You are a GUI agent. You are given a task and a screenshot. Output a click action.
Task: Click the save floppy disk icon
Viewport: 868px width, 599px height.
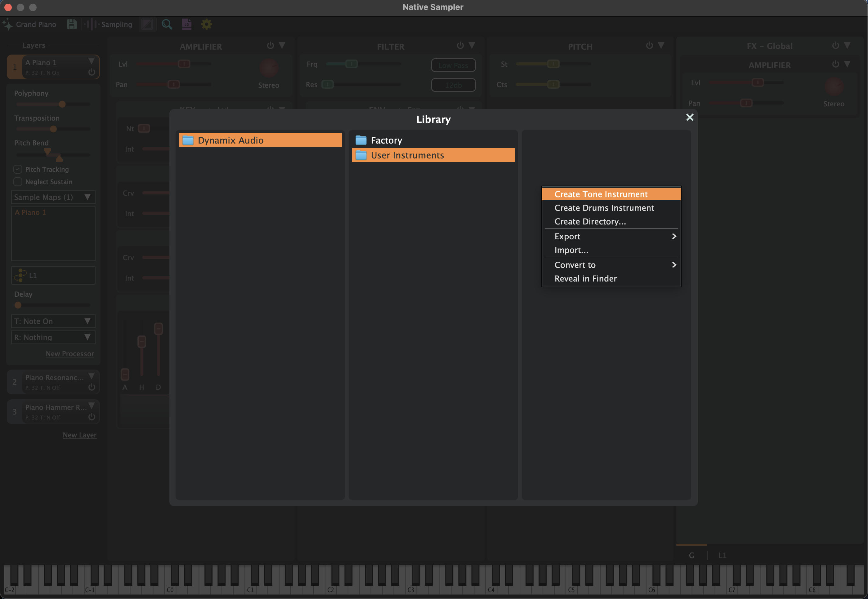click(71, 24)
